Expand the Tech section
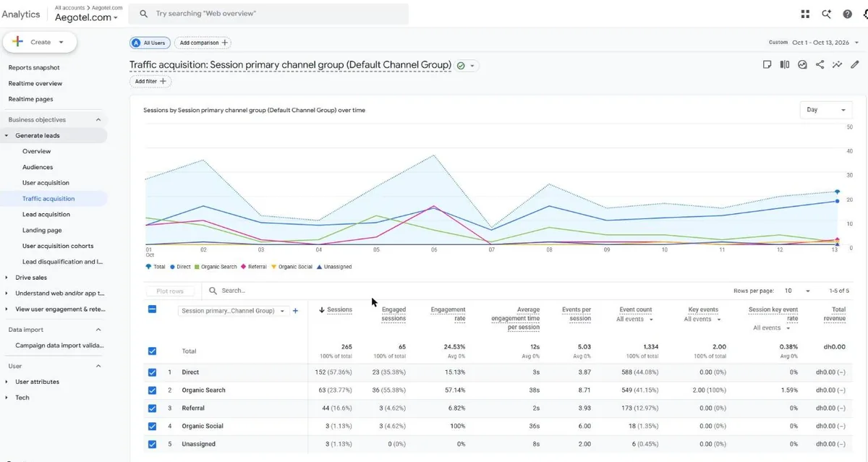Screen dimensions: 868x462 [7, 398]
